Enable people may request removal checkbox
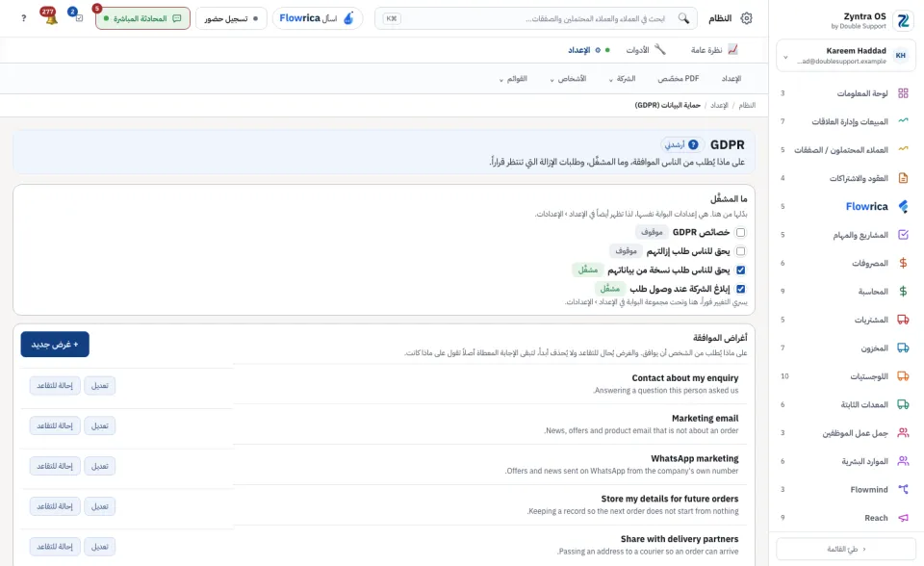This screenshot has height=566, width=924. pos(741,251)
